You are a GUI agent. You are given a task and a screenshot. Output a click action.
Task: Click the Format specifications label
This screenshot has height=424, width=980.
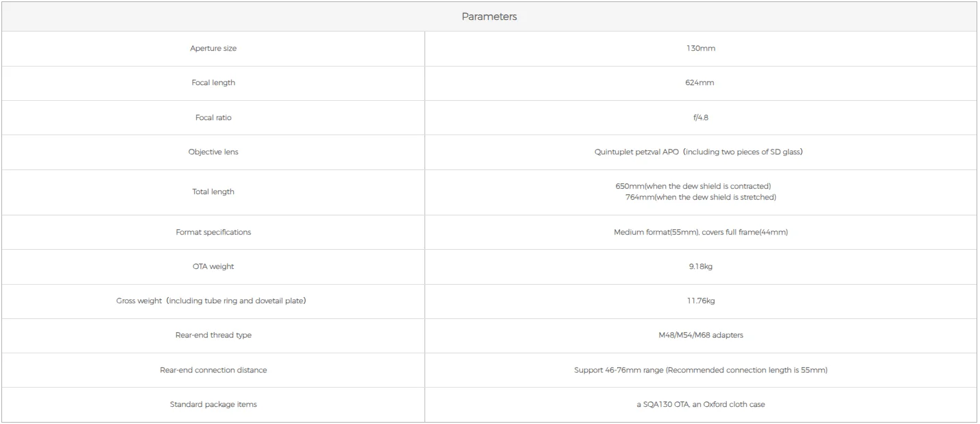click(x=213, y=232)
